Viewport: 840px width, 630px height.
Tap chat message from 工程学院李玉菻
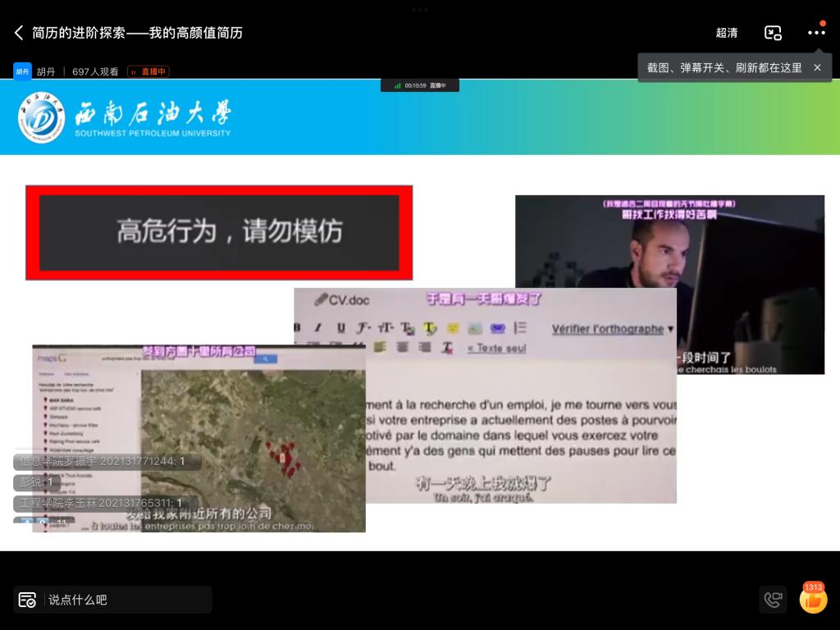(102, 503)
